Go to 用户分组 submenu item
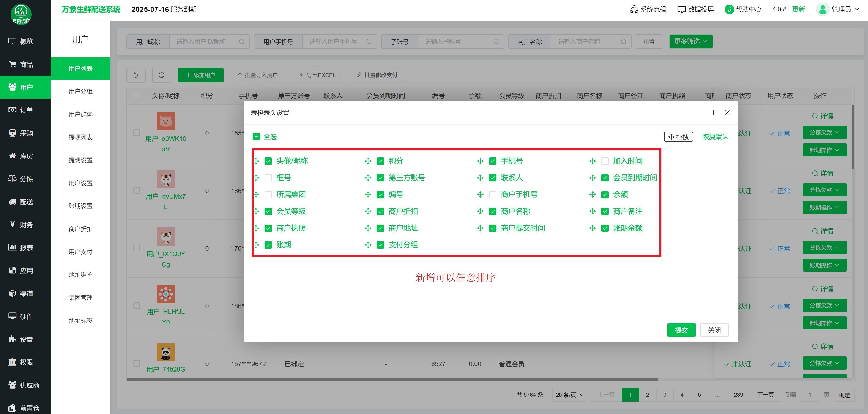Screen dimensions: 868x414 click(x=81, y=92)
